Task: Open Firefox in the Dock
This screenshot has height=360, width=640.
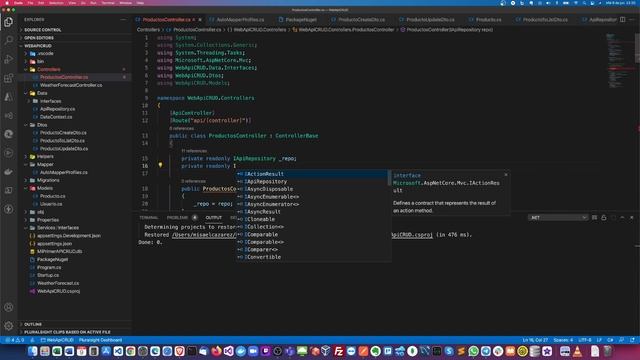Action: point(216,351)
